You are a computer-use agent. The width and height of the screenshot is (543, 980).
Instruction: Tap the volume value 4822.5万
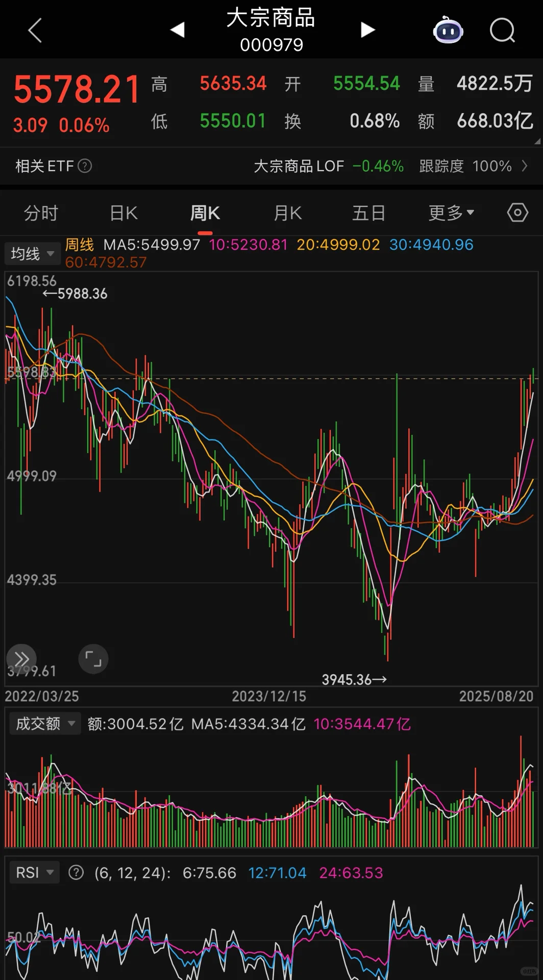tap(495, 83)
